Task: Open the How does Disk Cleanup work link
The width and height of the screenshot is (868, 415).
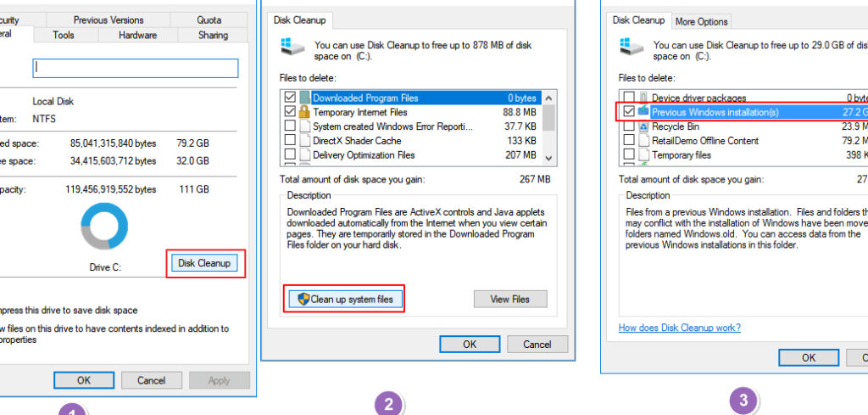Action: 679,328
